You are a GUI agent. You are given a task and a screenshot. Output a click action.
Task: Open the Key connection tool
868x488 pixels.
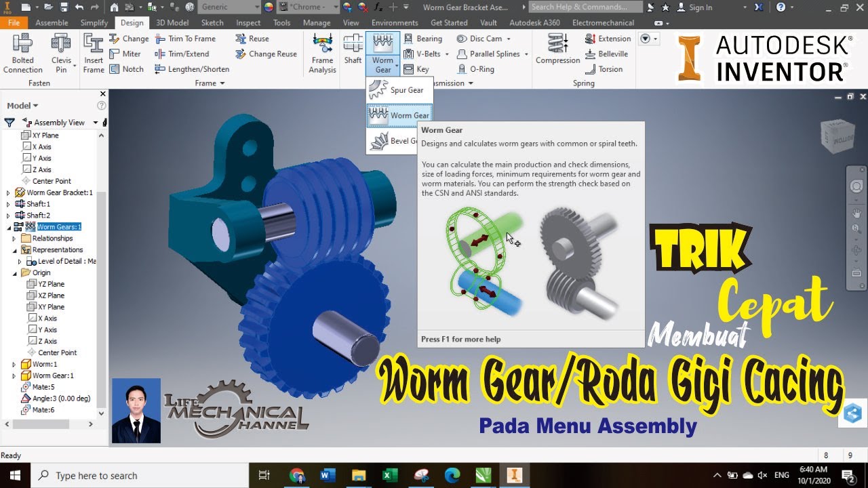point(416,68)
